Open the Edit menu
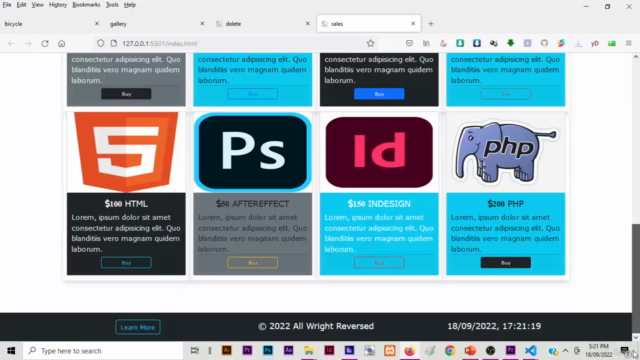This screenshot has height=360, width=640. coord(21,5)
